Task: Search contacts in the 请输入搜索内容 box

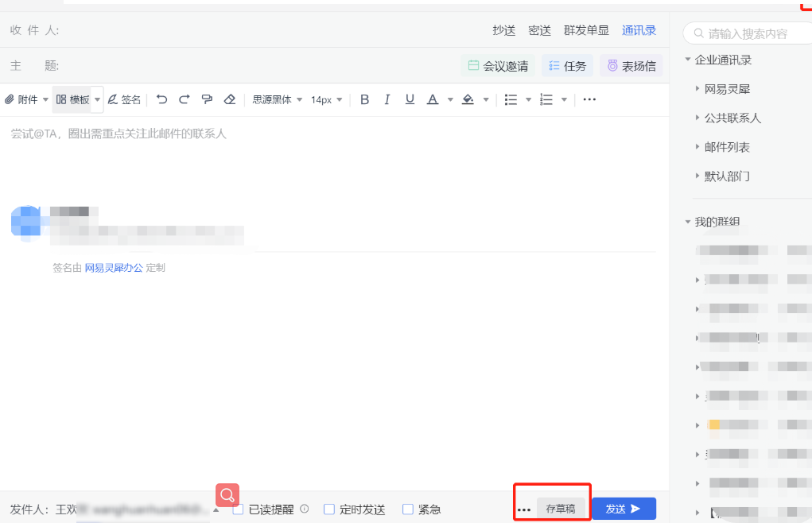Action: 748,33
